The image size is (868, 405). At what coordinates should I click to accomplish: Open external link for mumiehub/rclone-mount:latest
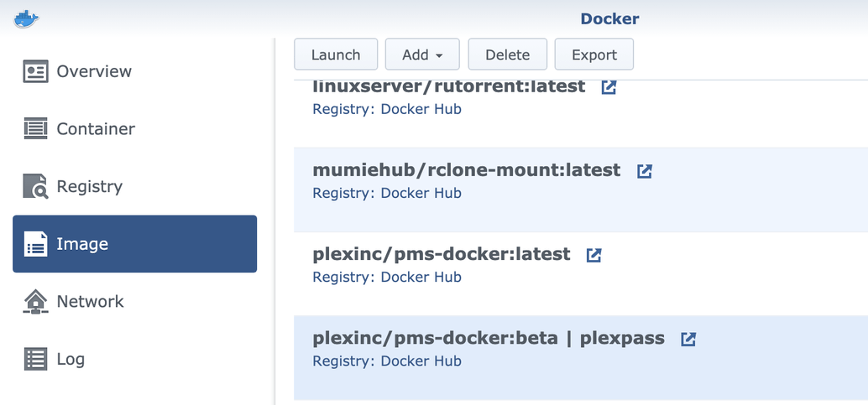click(644, 171)
